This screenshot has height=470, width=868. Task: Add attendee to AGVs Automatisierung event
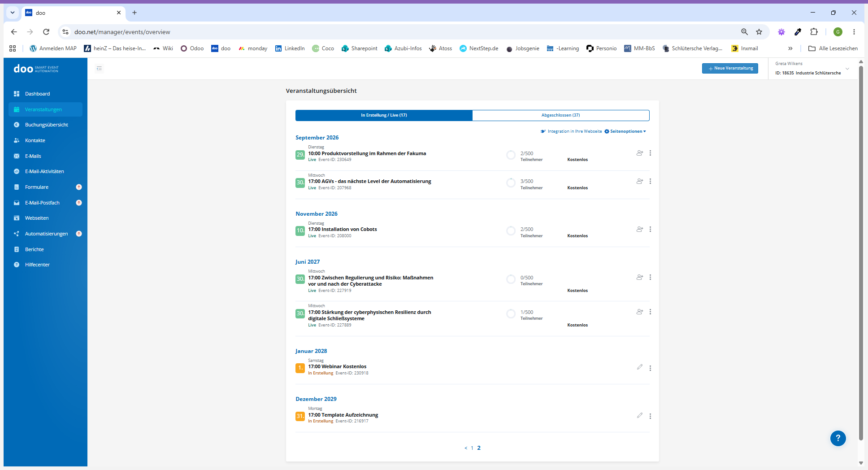coord(640,181)
